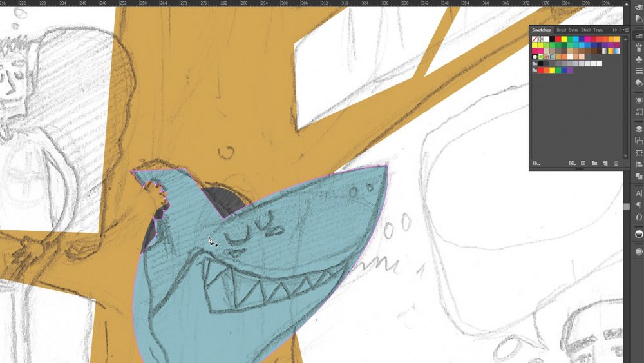The height and width of the screenshot is (363, 644).
Task: Click Swatch Options button
Action: click(x=583, y=163)
